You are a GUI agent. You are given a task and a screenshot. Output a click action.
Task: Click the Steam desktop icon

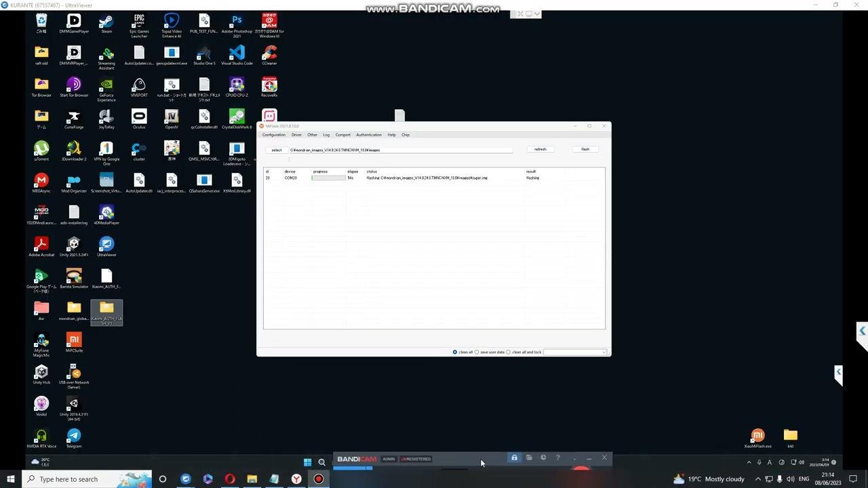tap(106, 24)
